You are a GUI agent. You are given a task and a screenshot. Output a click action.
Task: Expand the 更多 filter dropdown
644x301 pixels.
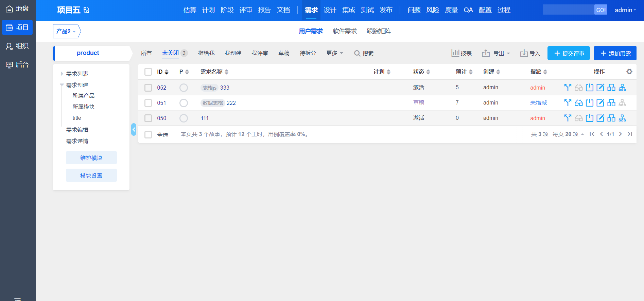tap(335, 53)
